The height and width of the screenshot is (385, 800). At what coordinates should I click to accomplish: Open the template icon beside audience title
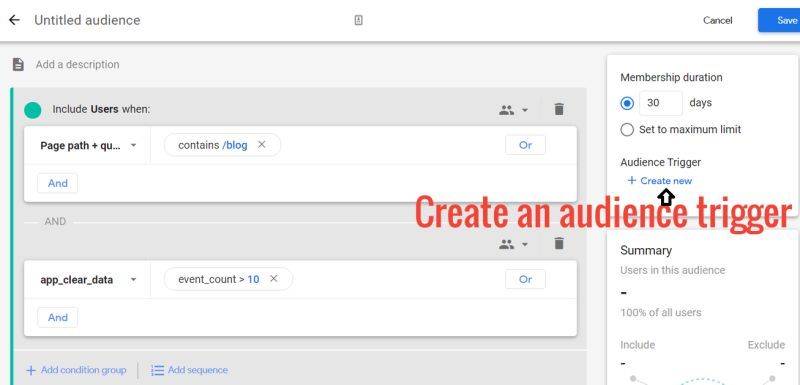tap(358, 20)
